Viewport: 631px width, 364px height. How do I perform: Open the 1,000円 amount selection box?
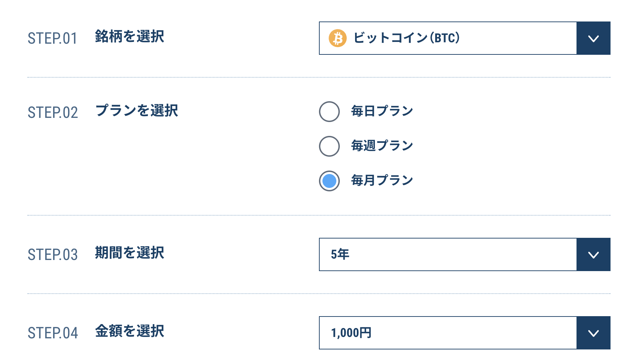pyautogui.click(x=448, y=333)
